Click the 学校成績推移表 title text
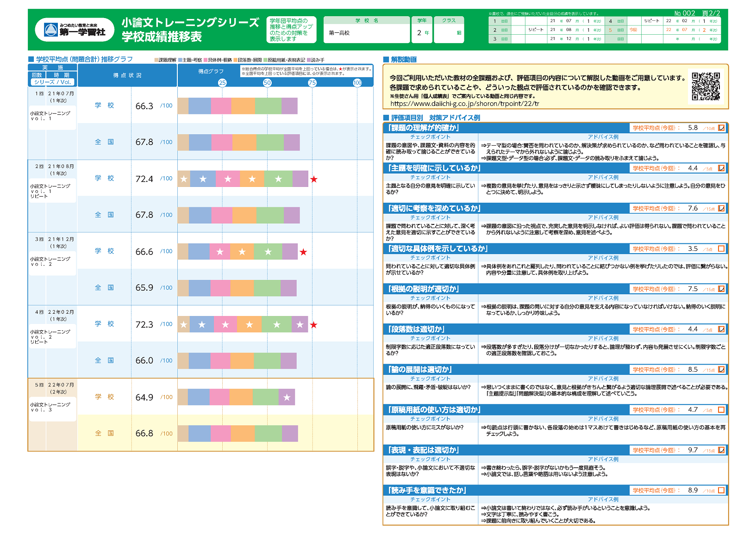 [162, 37]
